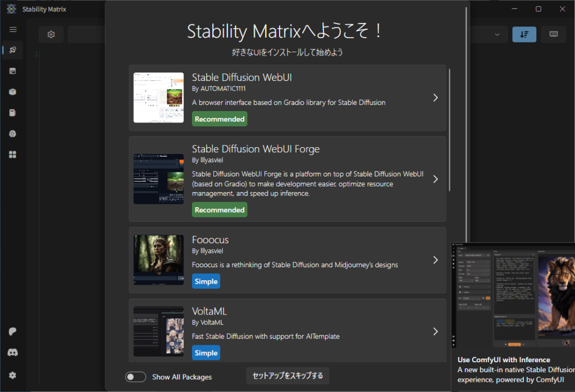Image resolution: width=575 pixels, height=392 pixels.
Task: Open Settings gear at sidebar bottom
Action: (x=13, y=375)
